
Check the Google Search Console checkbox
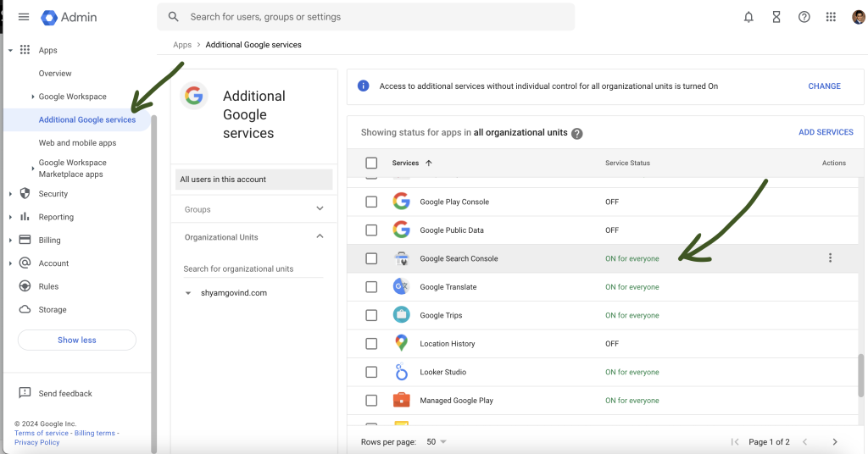click(371, 258)
